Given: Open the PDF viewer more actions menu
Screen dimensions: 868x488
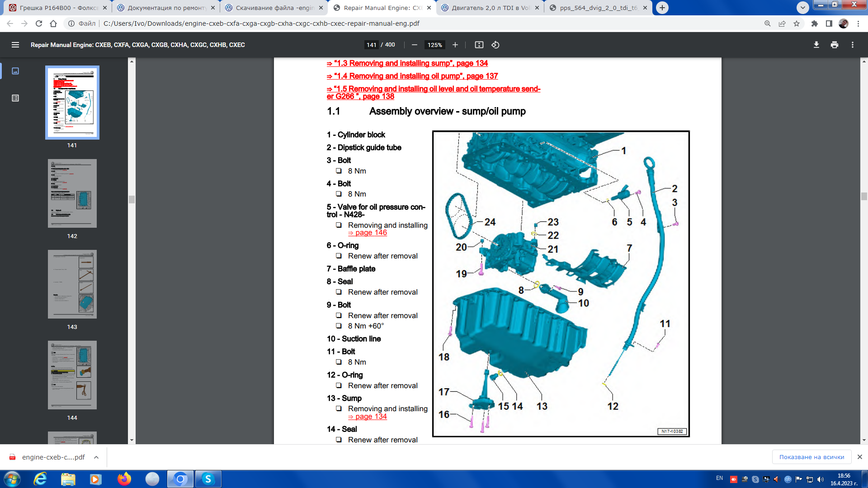Looking at the screenshot, I should pos(852,45).
